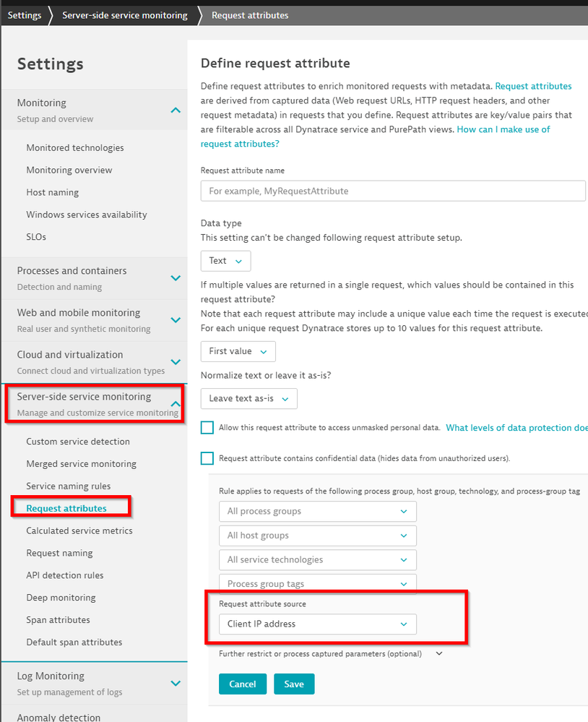
Task: Open the First value dropdown
Action: (x=238, y=351)
